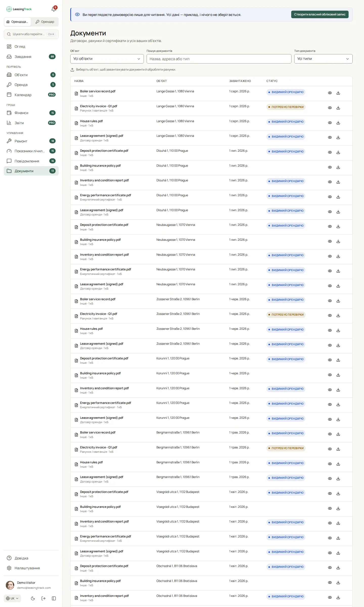Expand the Усі типи document type dropdown
364x607 pixels.
tap(323, 59)
